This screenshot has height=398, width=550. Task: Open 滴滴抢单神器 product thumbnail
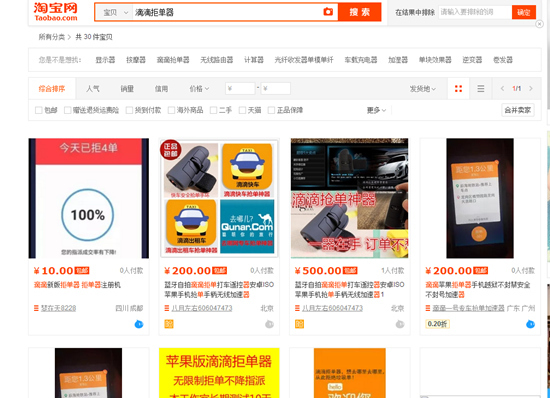pyautogui.click(x=349, y=198)
